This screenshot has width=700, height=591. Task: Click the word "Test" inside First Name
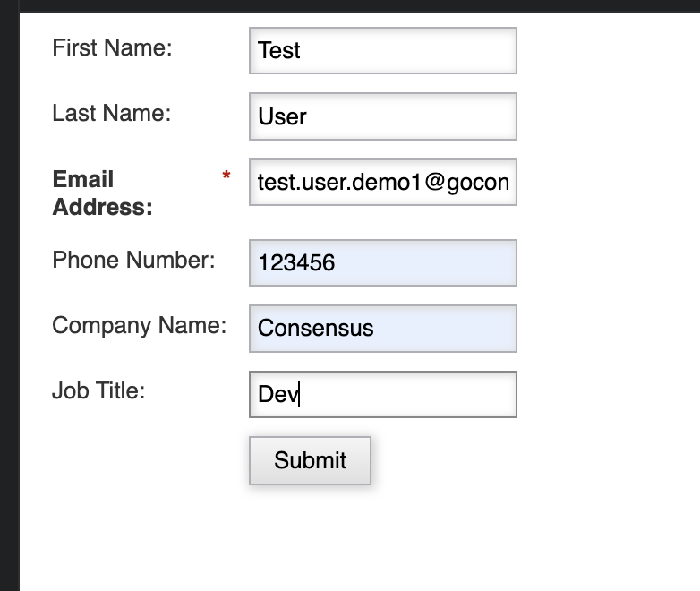[x=279, y=50]
